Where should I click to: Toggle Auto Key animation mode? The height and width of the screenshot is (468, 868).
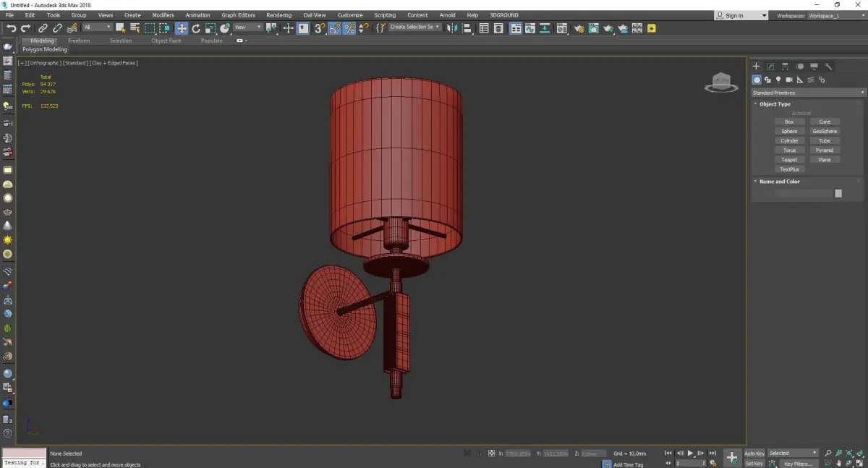pos(754,454)
